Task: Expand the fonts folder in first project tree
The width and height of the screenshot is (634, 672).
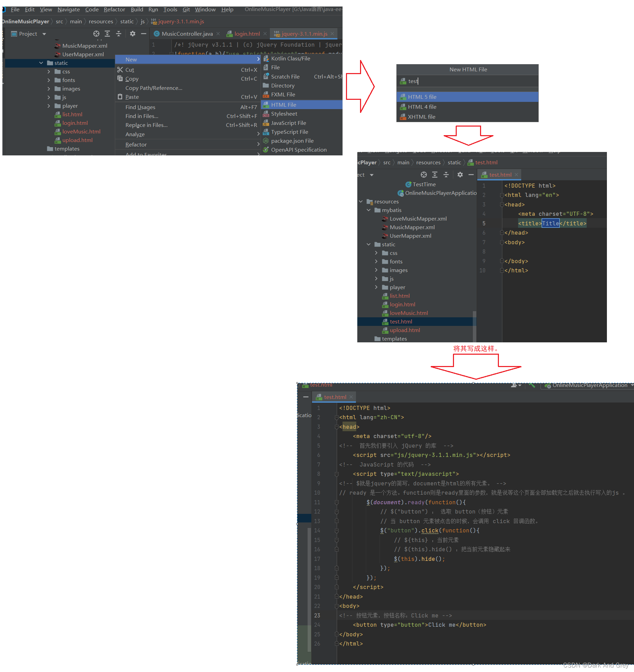Action: [49, 80]
